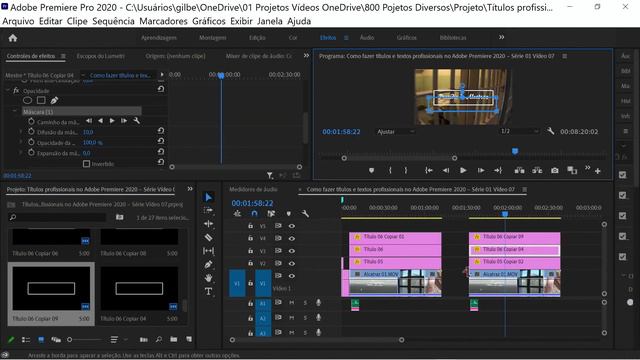
Task: Click Lift button in Program monitor
Action: click(519, 171)
